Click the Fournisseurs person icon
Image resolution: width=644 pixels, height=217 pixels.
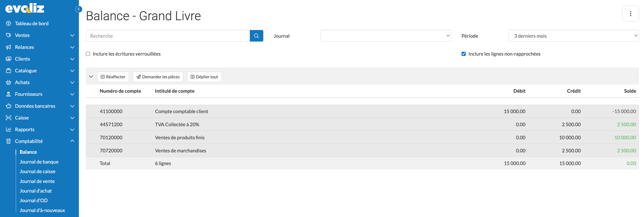pyautogui.click(x=8, y=94)
